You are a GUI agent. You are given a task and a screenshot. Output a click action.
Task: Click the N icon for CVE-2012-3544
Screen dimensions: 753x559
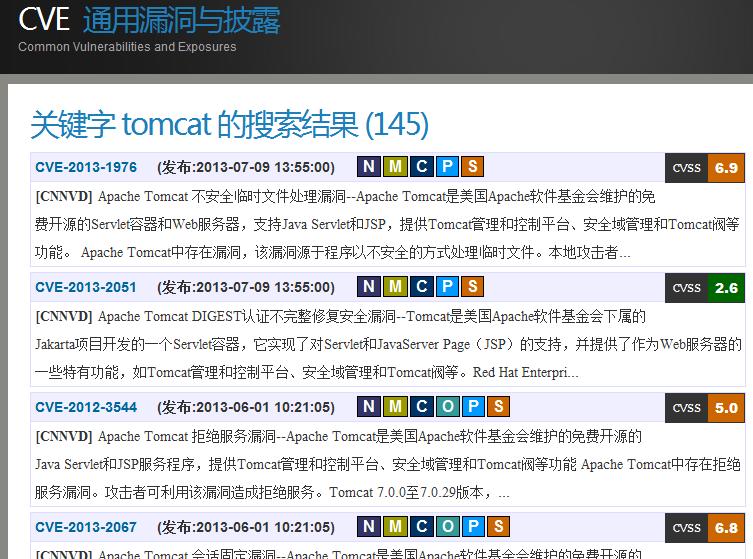click(x=369, y=407)
